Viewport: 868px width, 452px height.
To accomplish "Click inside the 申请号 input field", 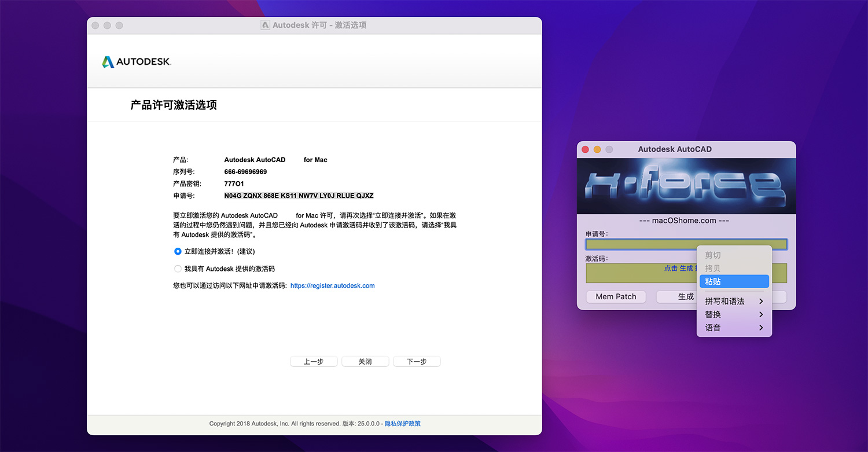I will pyautogui.click(x=686, y=244).
